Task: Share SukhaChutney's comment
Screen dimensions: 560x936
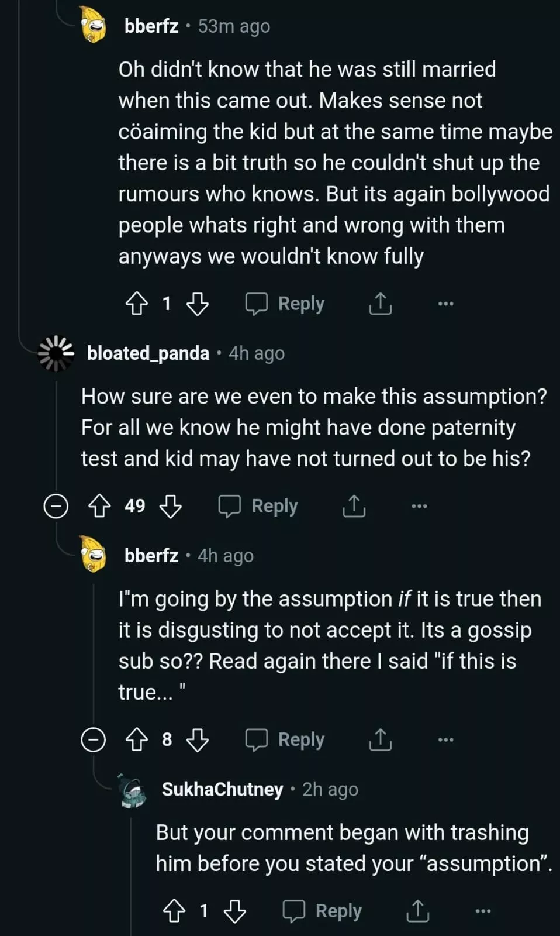Action: point(417,911)
